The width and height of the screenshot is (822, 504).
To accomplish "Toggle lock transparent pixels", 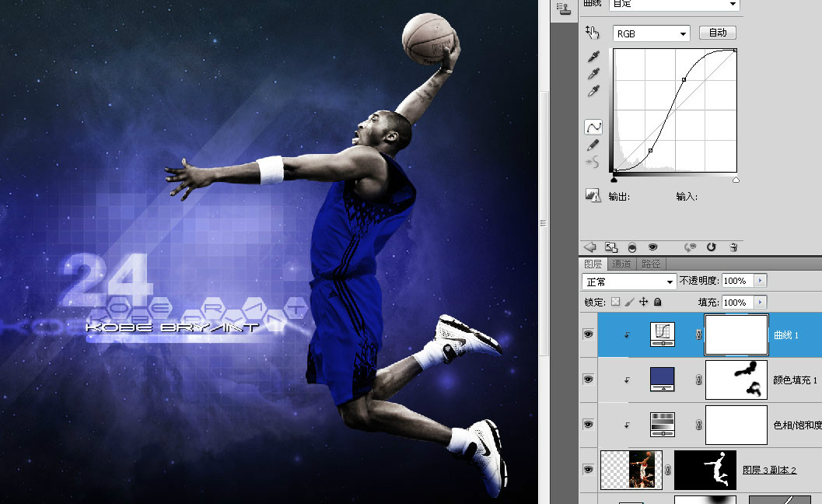I will pyautogui.click(x=615, y=302).
